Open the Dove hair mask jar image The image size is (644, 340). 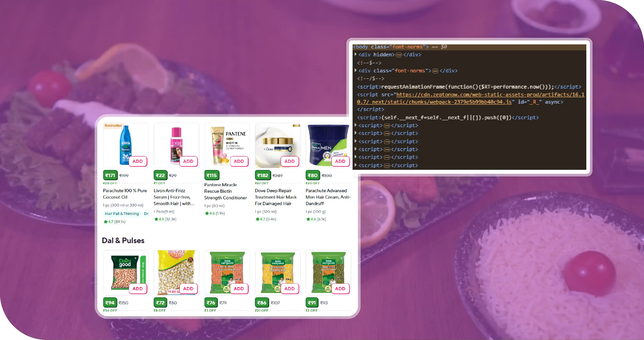tap(278, 145)
